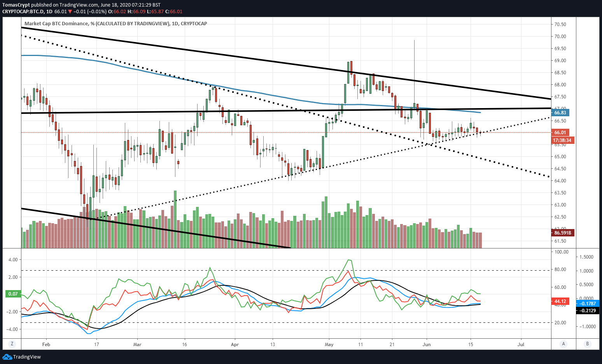Image resolution: width=602 pixels, height=364 pixels.
Task: Click the blue 66.83 moving average label
Action: click(x=560, y=112)
